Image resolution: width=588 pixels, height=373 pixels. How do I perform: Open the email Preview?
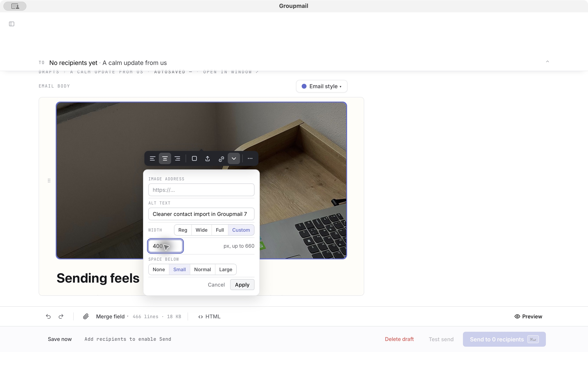528,316
